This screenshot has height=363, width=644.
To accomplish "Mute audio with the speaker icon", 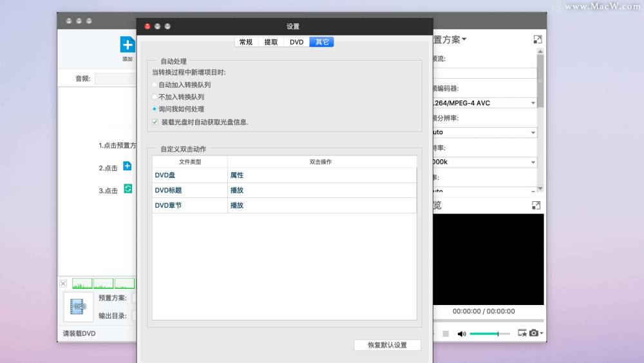I will (x=462, y=333).
